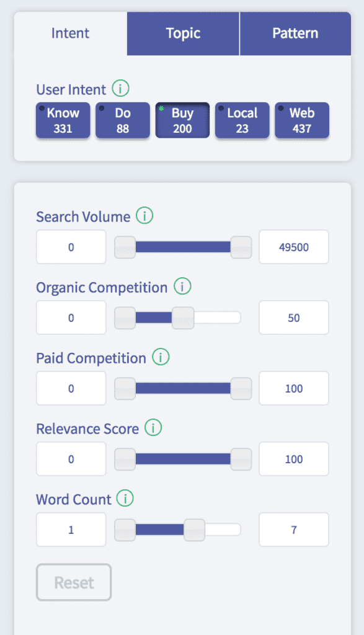Switch to the Pattern tab
The height and width of the screenshot is (635, 364).
pos(296,33)
